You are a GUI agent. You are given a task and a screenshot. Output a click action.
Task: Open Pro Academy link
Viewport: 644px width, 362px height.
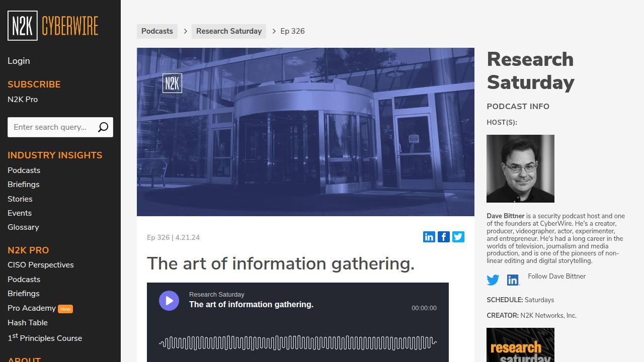pyautogui.click(x=32, y=308)
